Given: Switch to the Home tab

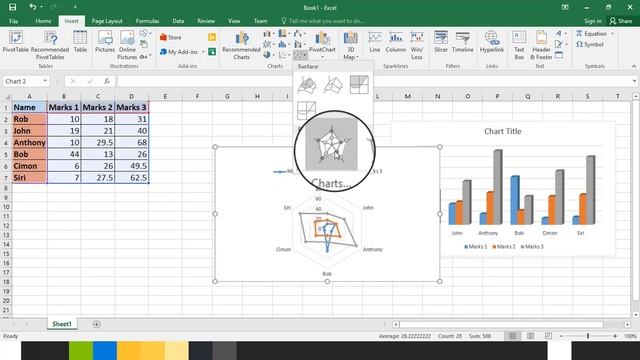Looking at the screenshot, I should pos(43,21).
